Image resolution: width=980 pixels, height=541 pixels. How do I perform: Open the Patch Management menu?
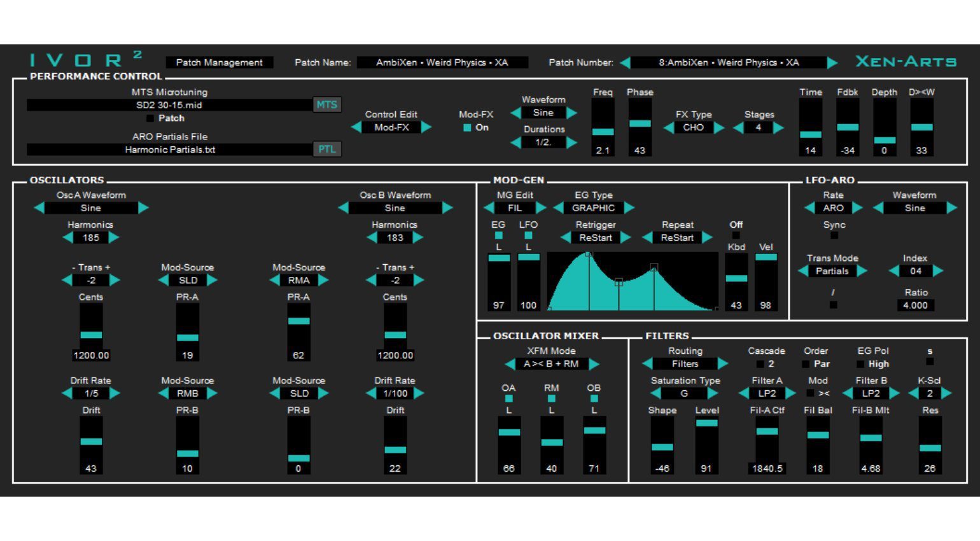[x=219, y=62]
